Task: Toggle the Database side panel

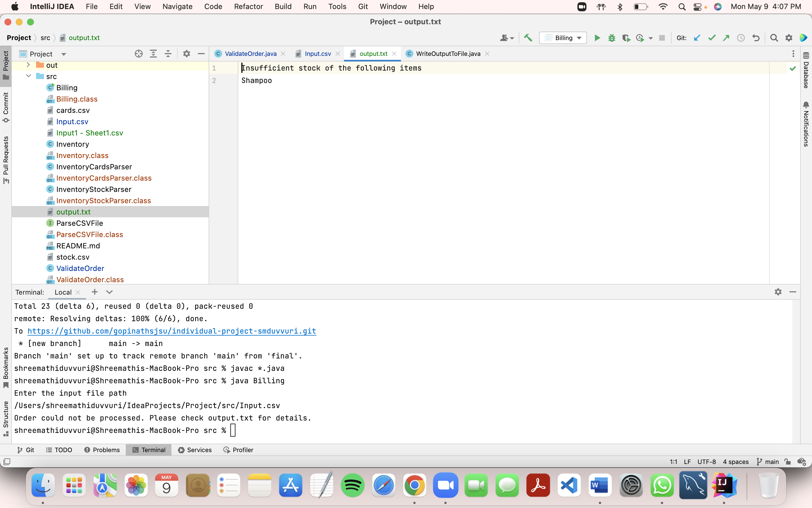Action: click(x=806, y=70)
